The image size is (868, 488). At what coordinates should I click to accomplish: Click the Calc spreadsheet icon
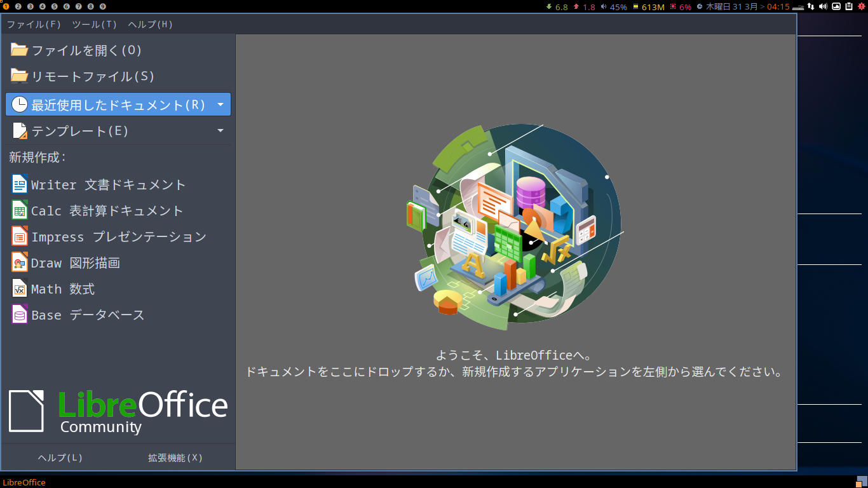tap(20, 210)
